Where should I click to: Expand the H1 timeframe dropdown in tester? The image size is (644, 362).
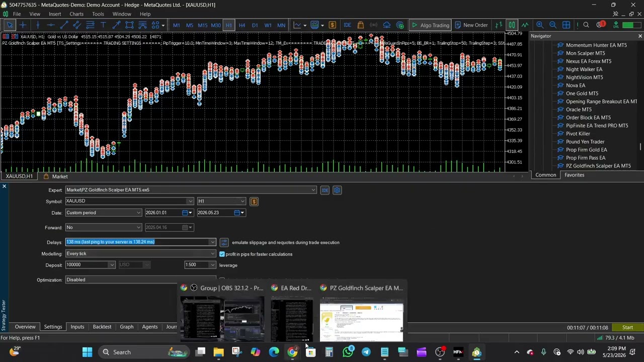pos(243,201)
